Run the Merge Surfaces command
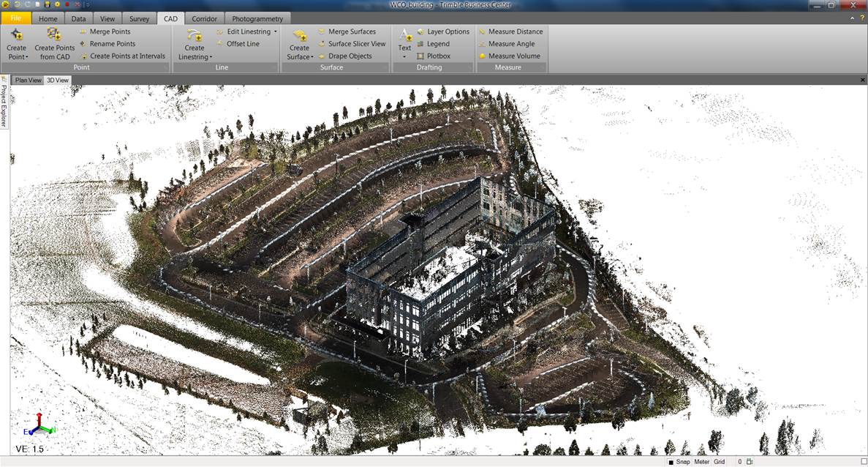 [x=352, y=31]
